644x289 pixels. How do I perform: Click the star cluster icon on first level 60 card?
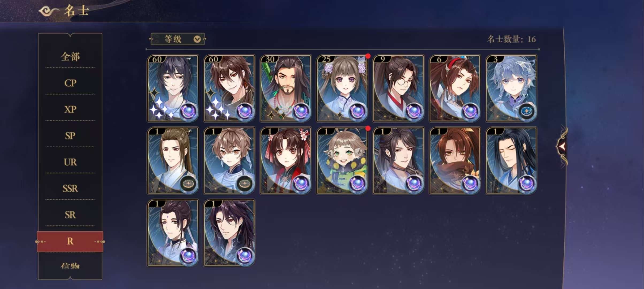(x=161, y=108)
